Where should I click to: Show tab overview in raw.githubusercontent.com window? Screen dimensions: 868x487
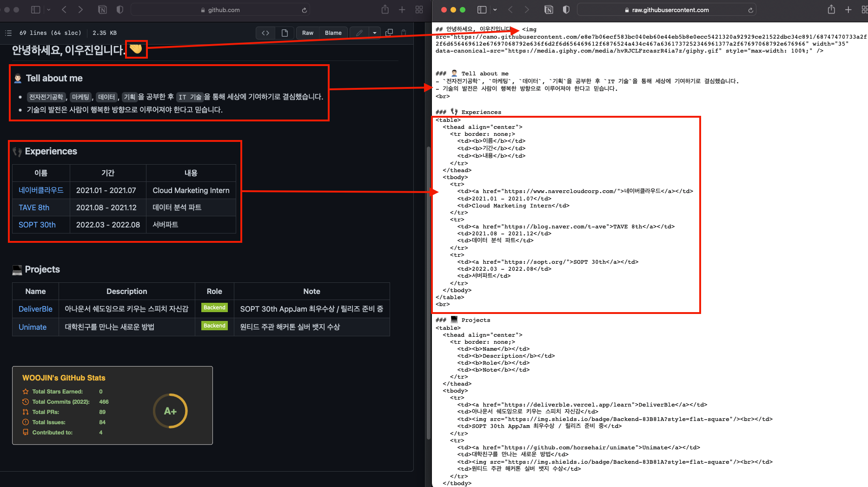(x=864, y=10)
